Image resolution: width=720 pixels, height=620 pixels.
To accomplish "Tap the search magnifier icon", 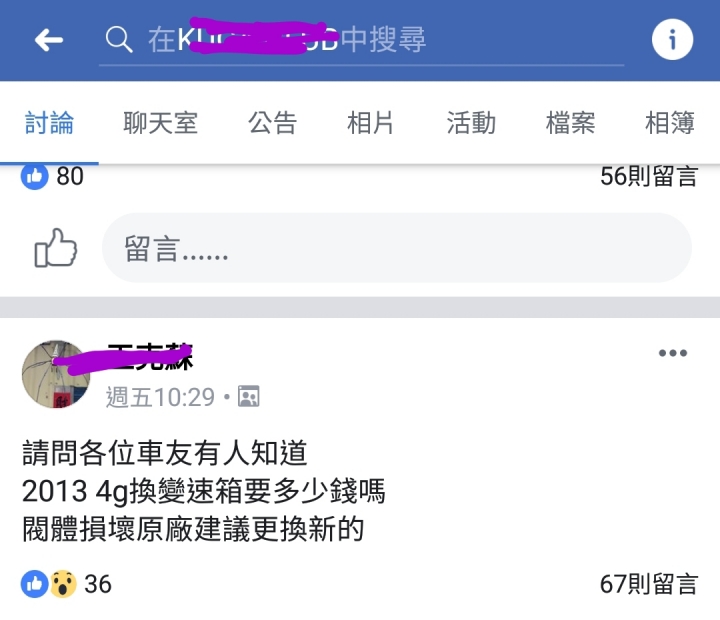I will [x=119, y=39].
